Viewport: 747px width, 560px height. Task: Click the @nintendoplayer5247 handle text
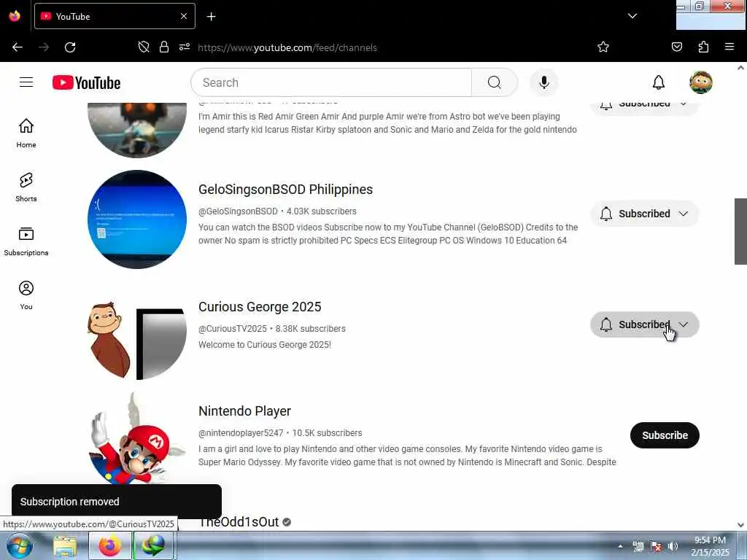[241, 433]
